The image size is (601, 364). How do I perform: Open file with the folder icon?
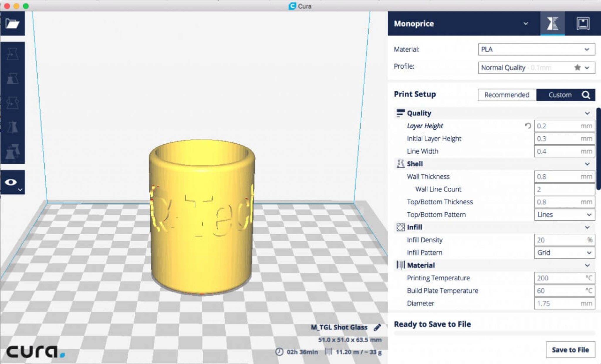[12, 23]
